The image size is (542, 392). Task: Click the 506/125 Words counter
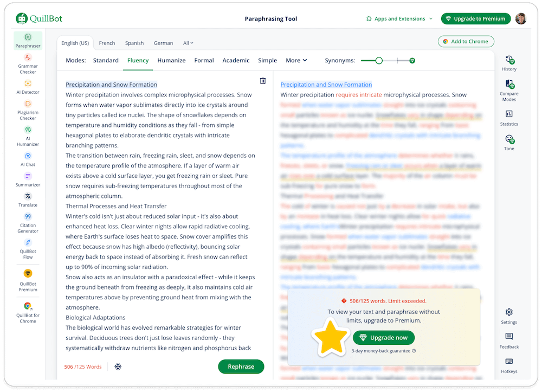83,367
